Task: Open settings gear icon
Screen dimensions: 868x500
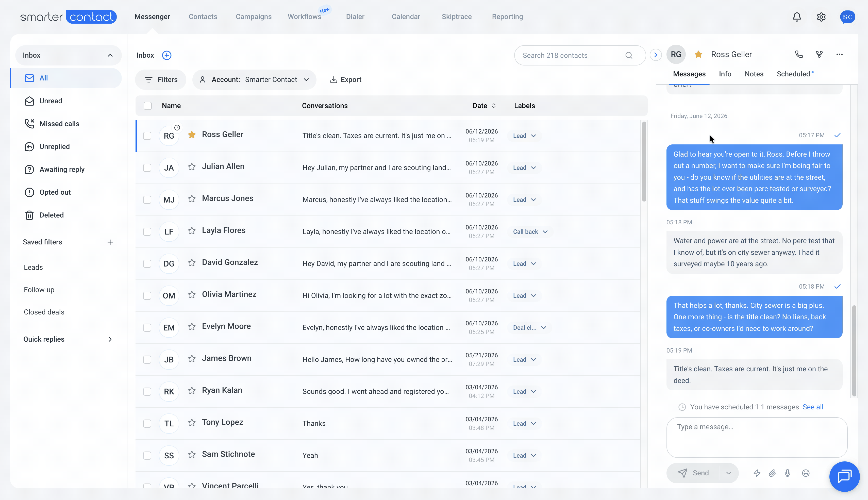Action: coord(821,17)
